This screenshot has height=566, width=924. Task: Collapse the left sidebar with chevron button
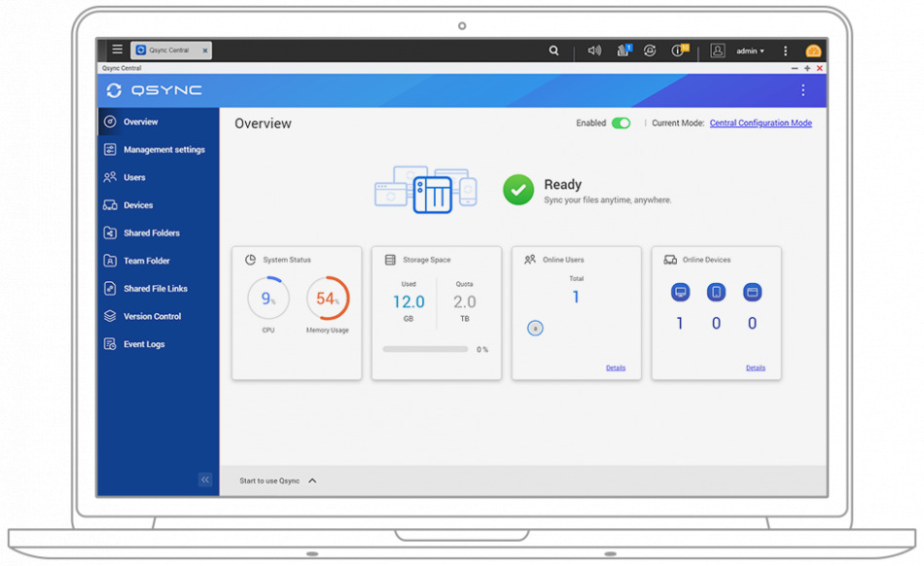205,479
